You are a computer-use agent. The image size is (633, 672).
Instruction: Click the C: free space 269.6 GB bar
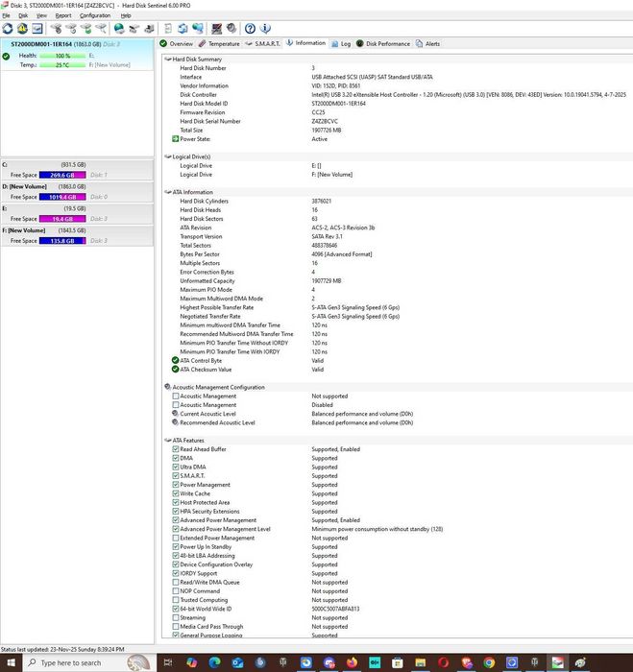[x=62, y=175]
